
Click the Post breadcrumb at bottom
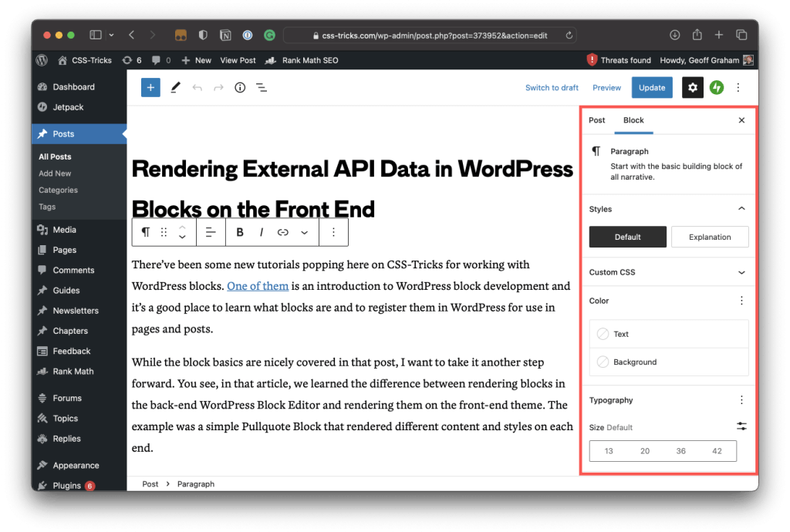[150, 483]
